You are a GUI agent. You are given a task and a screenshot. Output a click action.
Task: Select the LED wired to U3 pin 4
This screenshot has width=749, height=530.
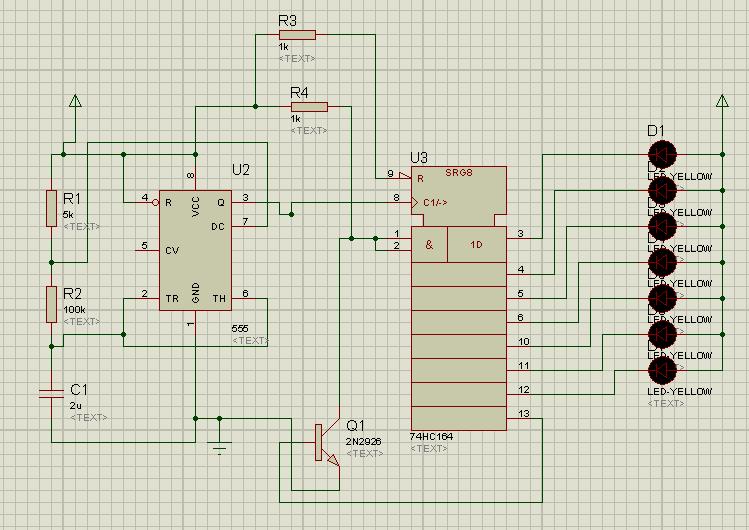click(x=663, y=190)
